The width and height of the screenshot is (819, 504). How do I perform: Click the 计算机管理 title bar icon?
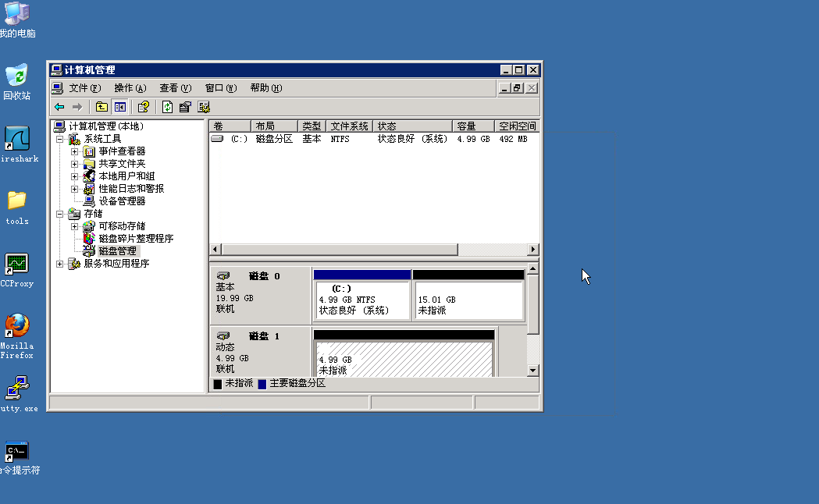[x=56, y=70]
